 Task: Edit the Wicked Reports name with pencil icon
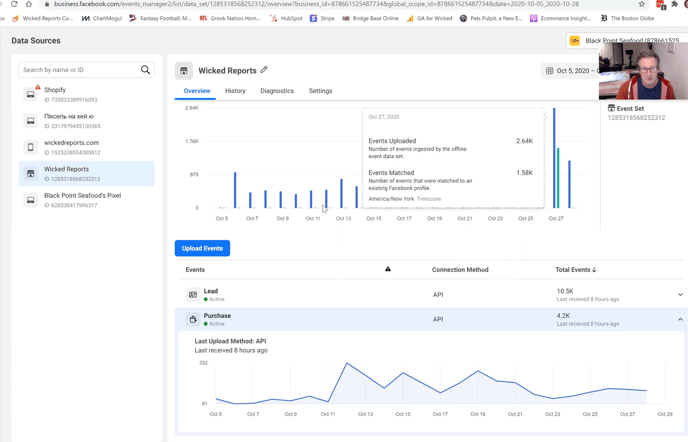(x=264, y=70)
